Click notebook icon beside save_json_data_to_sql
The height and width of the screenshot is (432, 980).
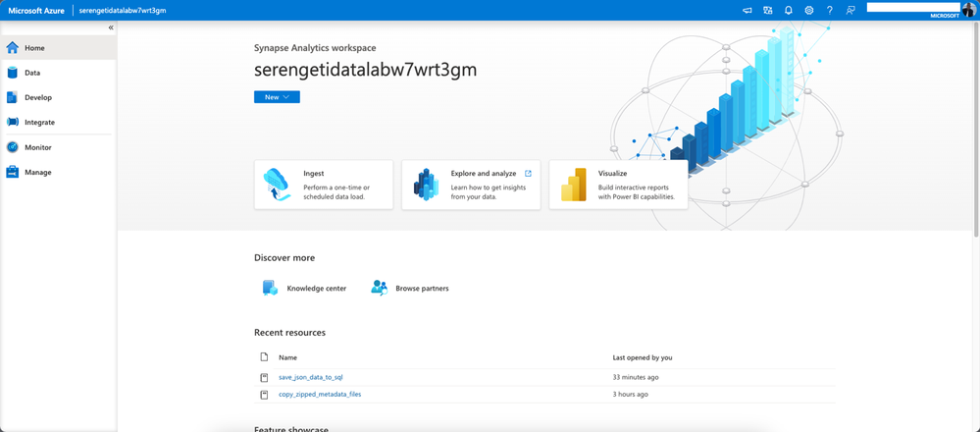(264, 377)
